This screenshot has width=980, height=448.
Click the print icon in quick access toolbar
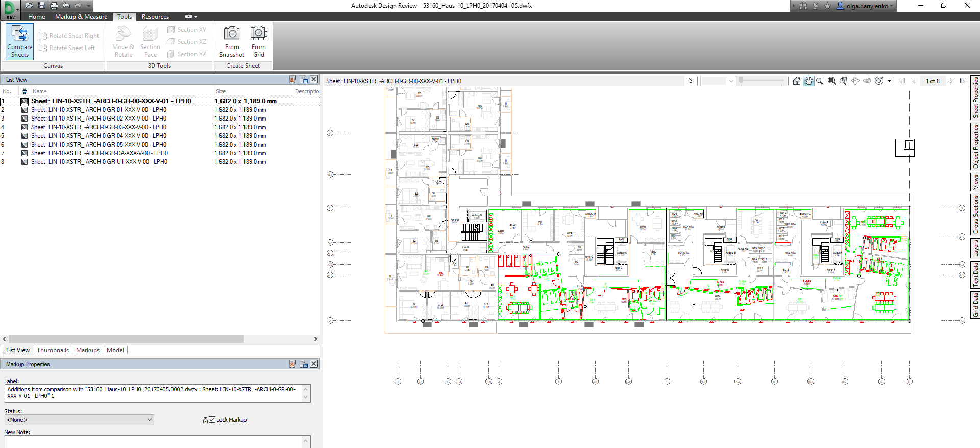click(x=54, y=6)
